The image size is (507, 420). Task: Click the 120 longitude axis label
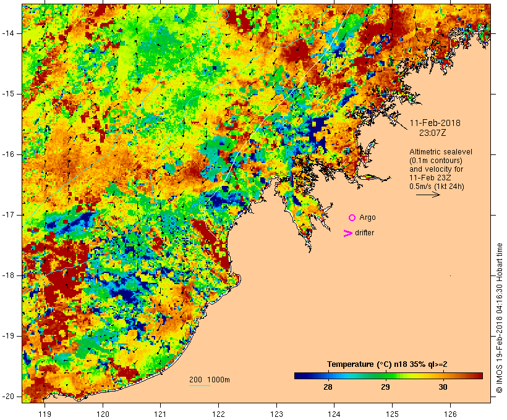tap(103, 414)
